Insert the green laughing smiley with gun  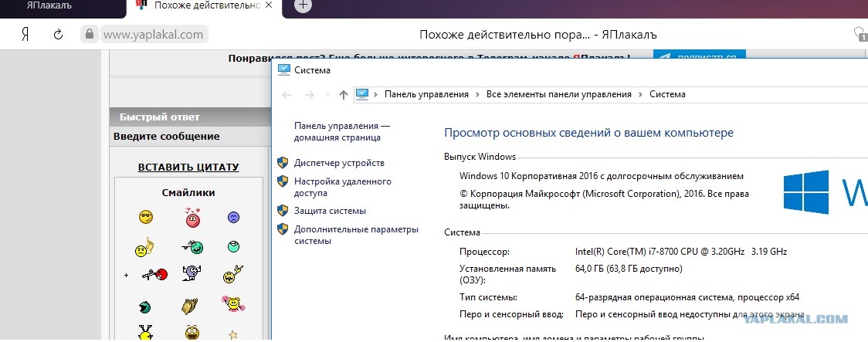coord(192,247)
